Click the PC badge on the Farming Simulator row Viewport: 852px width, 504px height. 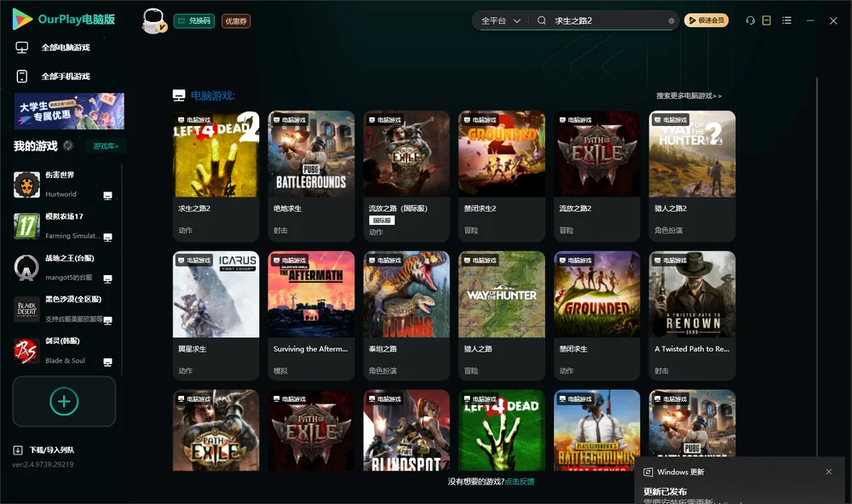tap(107, 238)
